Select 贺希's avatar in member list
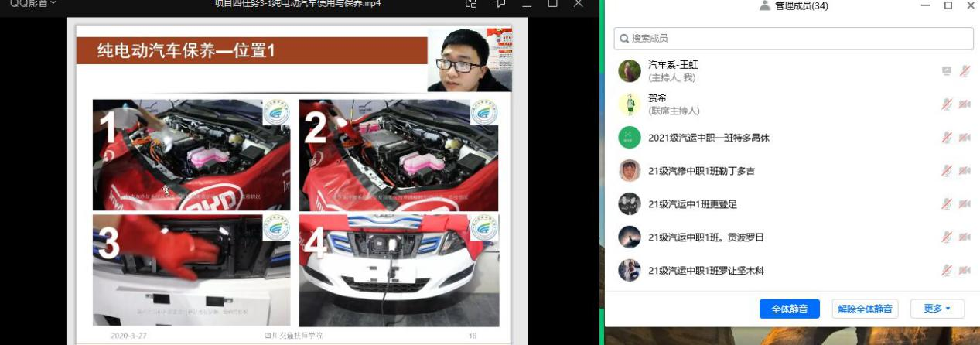Viewport: 980px width, 345px height. tap(630, 104)
